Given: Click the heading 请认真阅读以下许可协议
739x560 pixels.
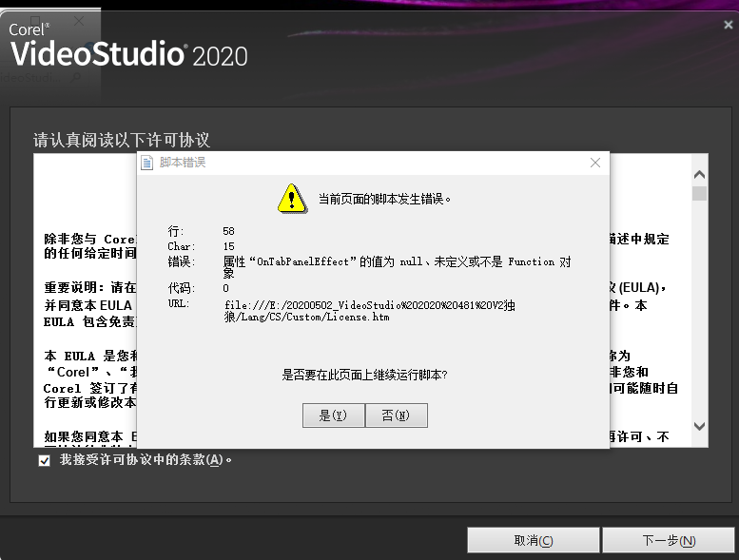Looking at the screenshot, I should point(122,140).
